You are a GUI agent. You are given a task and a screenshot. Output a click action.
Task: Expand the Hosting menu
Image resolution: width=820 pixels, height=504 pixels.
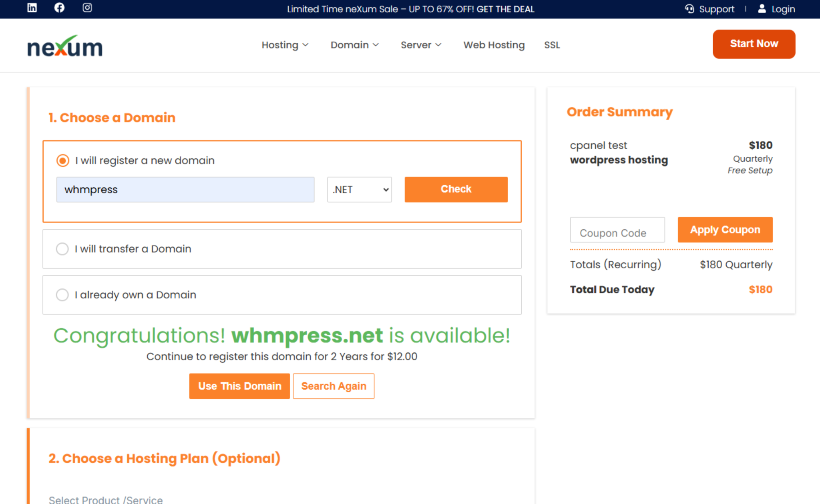(285, 45)
